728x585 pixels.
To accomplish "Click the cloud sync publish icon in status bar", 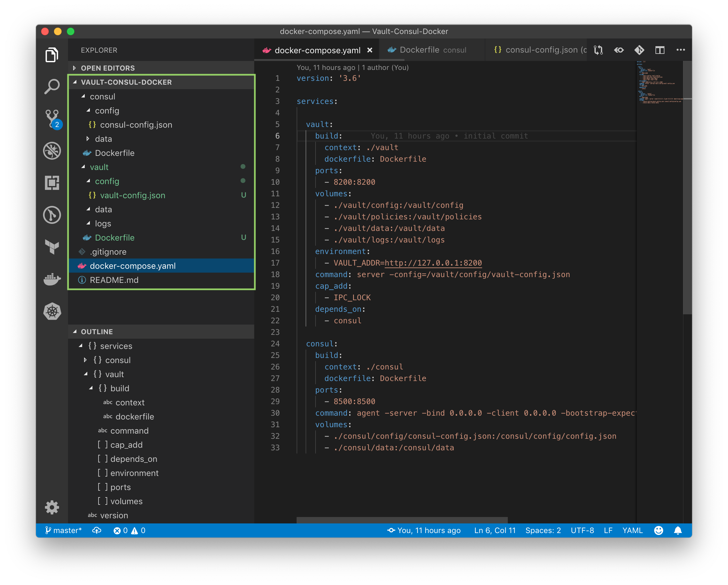I will (x=97, y=530).
